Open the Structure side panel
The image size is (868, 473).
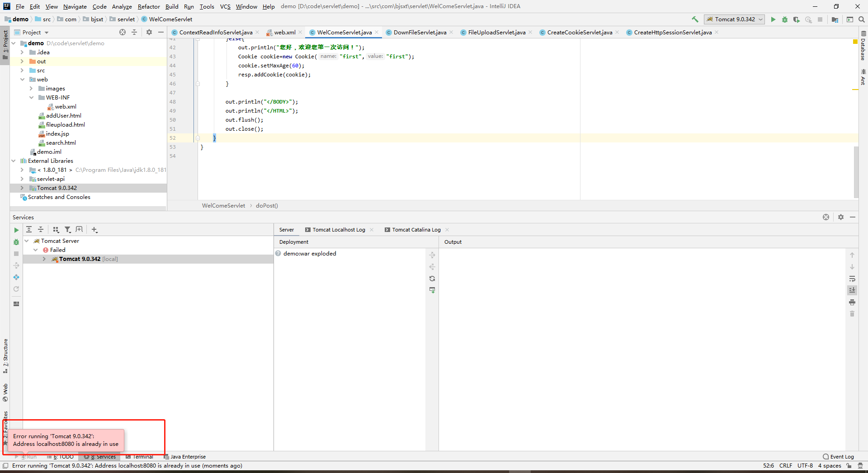(x=5, y=356)
